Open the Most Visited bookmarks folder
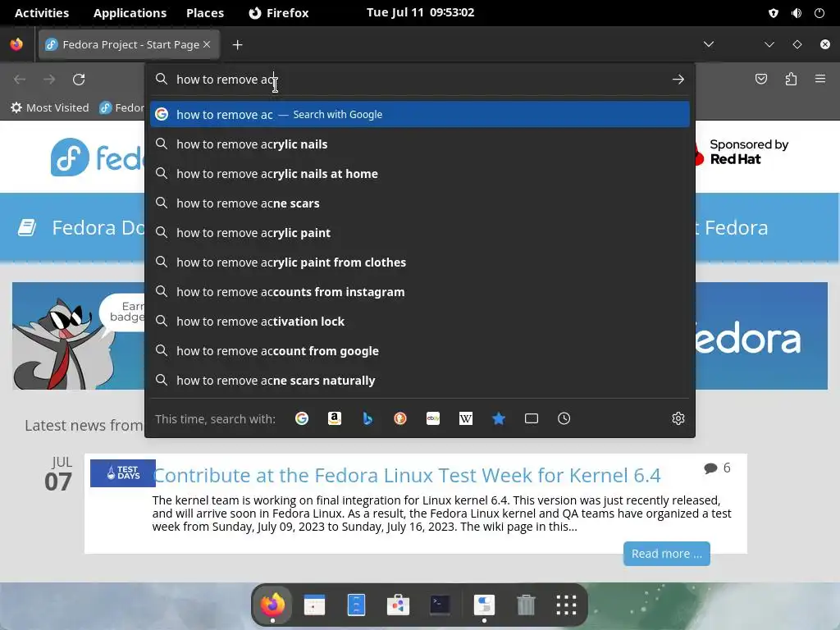 point(50,107)
